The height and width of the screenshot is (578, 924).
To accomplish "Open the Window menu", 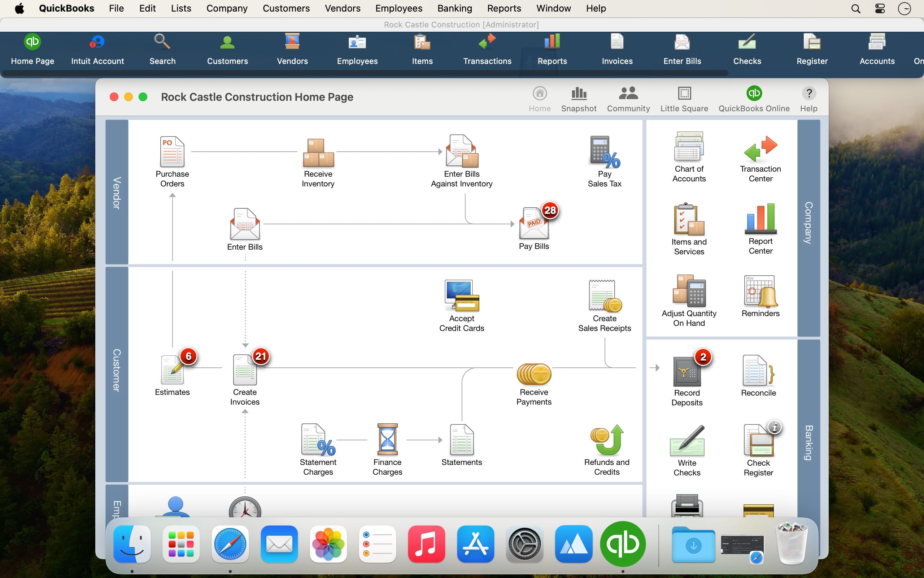I will point(554,8).
